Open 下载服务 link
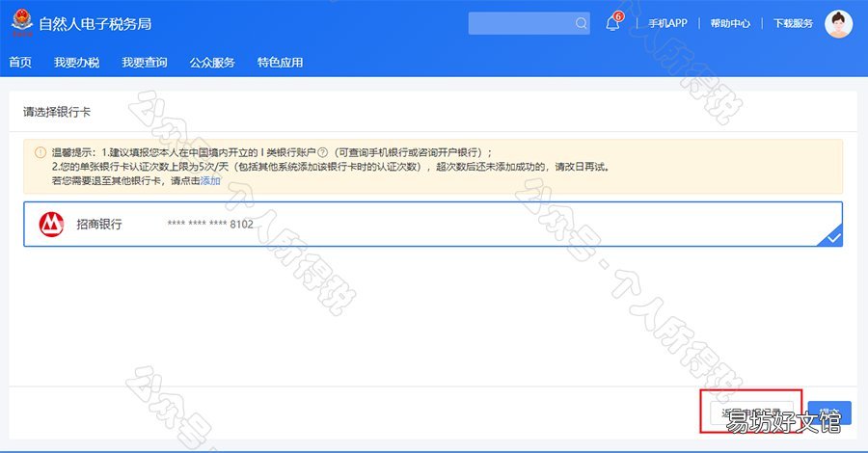Screen dimensions: 868x453 coord(794,23)
